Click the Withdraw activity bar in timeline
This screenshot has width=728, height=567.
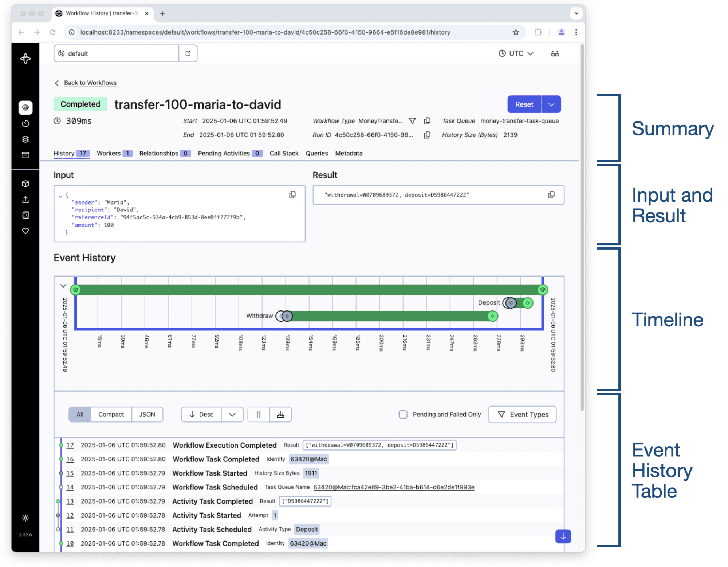coord(390,316)
